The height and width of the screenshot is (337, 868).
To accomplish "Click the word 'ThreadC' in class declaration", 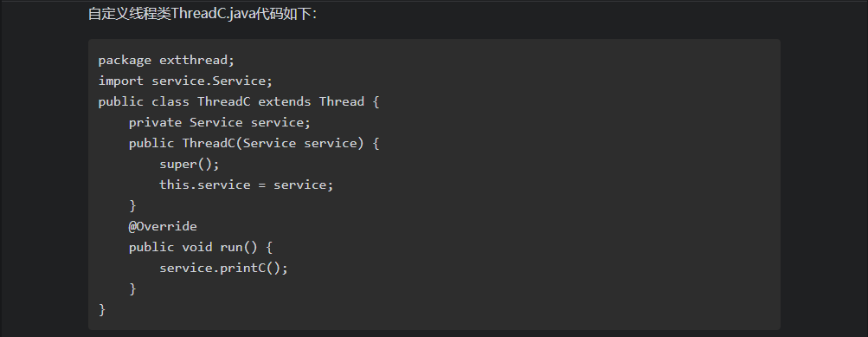I will point(223,101).
